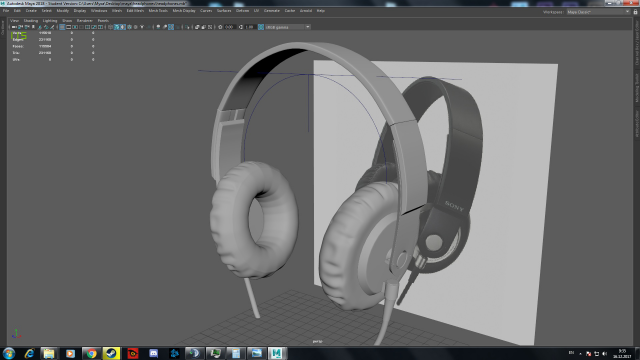Click the volume icon in system tray

click(604, 353)
